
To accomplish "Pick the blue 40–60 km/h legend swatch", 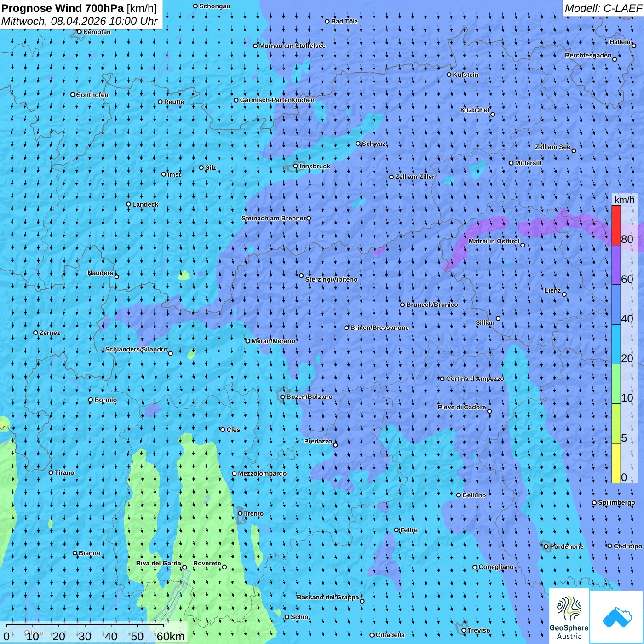I will [616, 305].
